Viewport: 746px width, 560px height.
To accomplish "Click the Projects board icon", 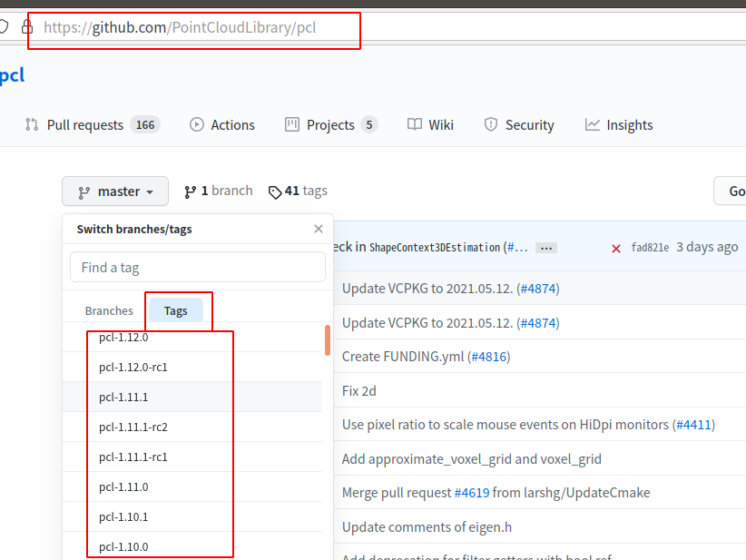I will (x=292, y=124).
